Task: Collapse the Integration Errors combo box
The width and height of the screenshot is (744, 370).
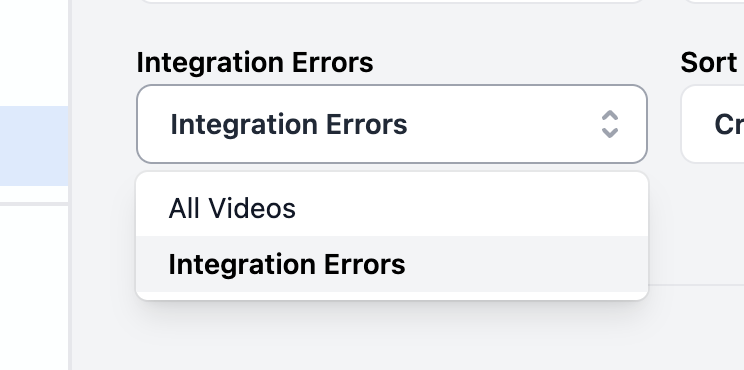Action: click(392, 124)
